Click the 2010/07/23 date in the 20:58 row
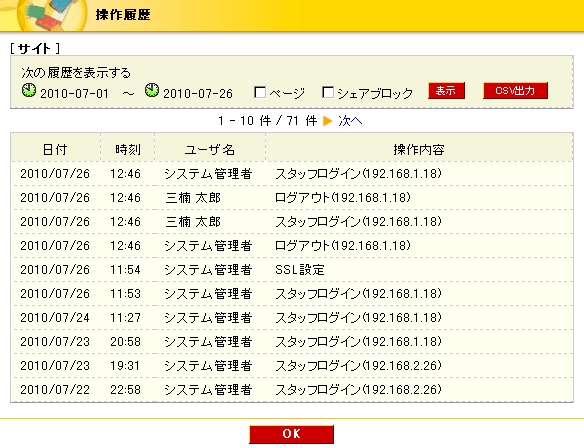This screenshot has height=448, width=584. tap(55, 341)
